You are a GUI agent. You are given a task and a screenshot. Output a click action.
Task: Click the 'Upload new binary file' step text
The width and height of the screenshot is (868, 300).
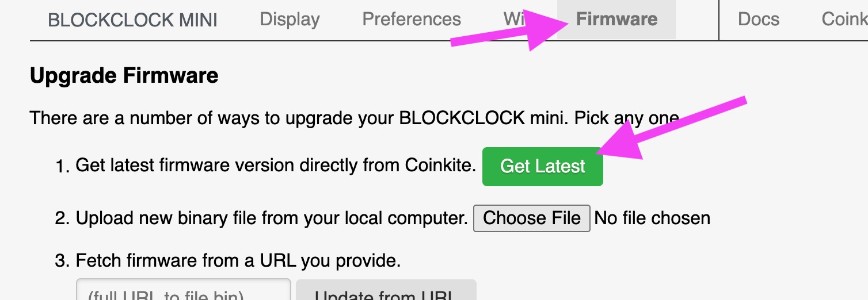(271, 218)
